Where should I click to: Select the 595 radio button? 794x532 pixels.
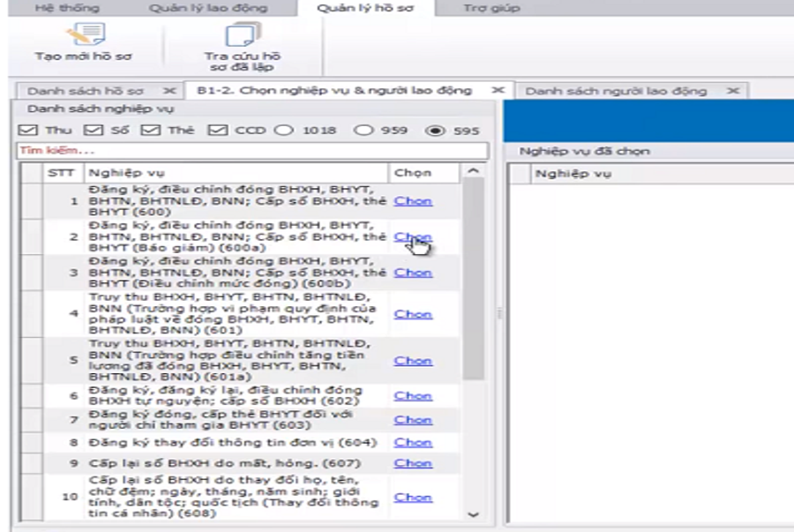pos(434,131)
